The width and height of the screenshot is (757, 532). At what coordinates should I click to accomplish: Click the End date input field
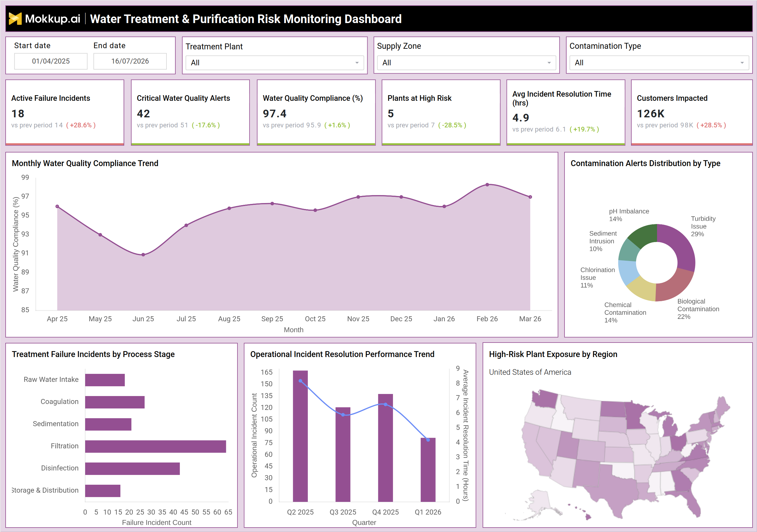pyautogui.click(x=130, y=61)
